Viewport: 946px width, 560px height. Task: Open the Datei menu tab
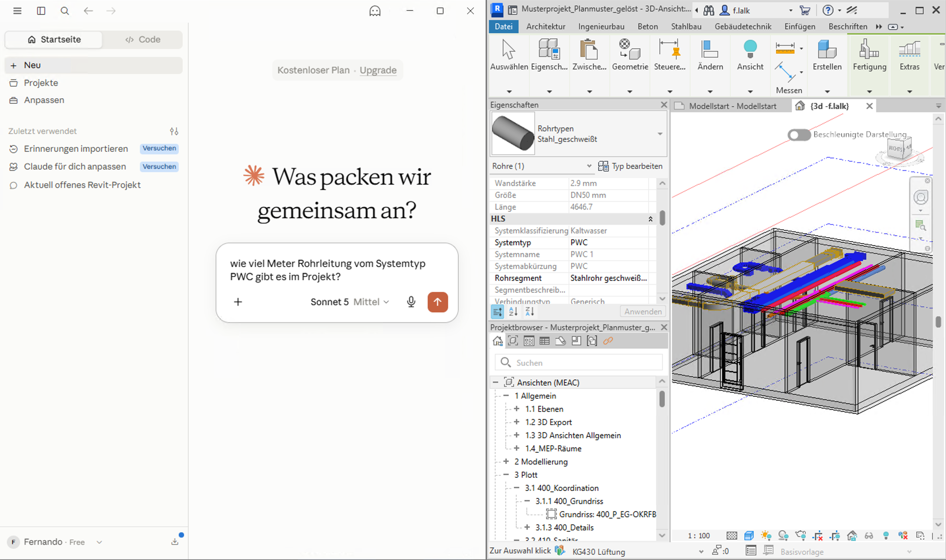[503, 26]
